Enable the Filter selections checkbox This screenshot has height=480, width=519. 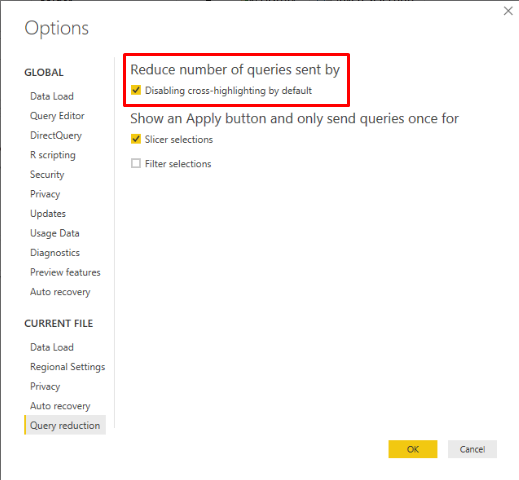(x=136, y=163)
